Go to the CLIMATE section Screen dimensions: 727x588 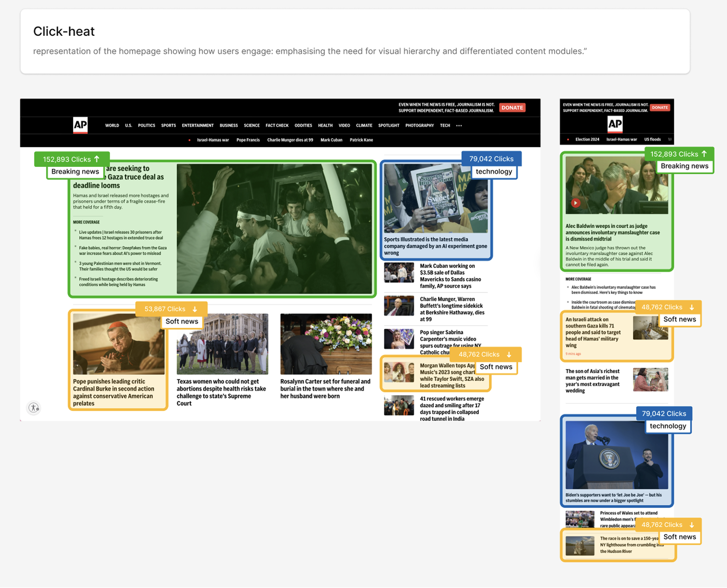[364, 126]
